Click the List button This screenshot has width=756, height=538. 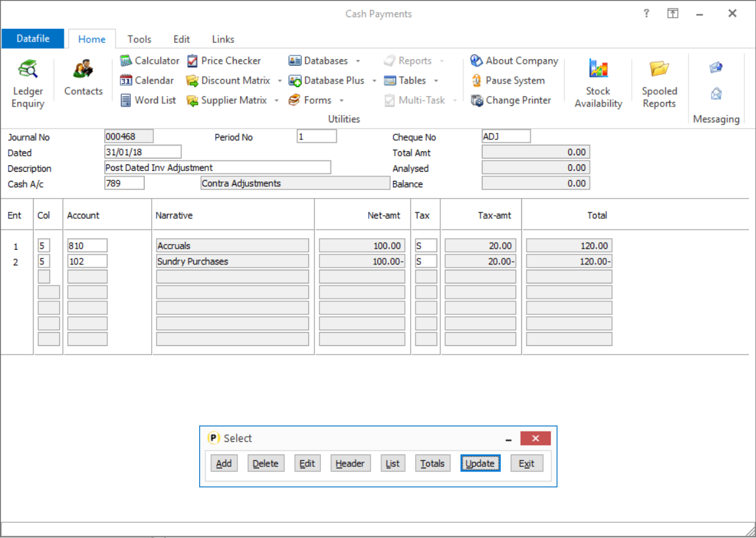392,463
